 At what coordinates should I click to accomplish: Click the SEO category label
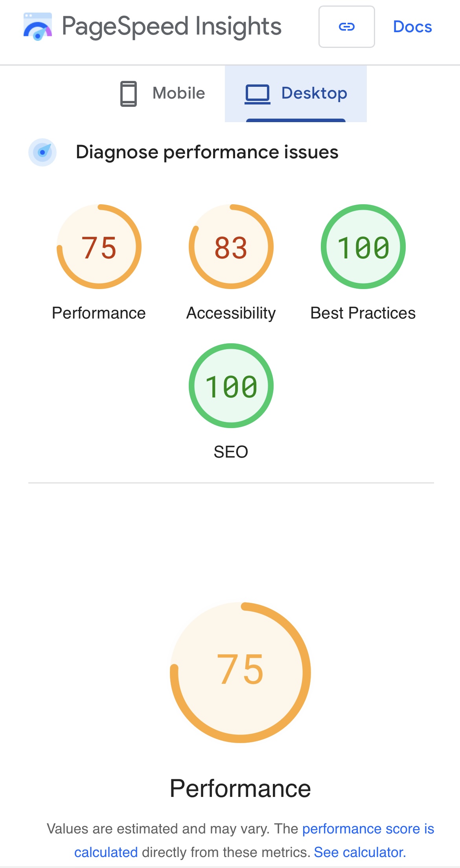(x=231, y=452)
